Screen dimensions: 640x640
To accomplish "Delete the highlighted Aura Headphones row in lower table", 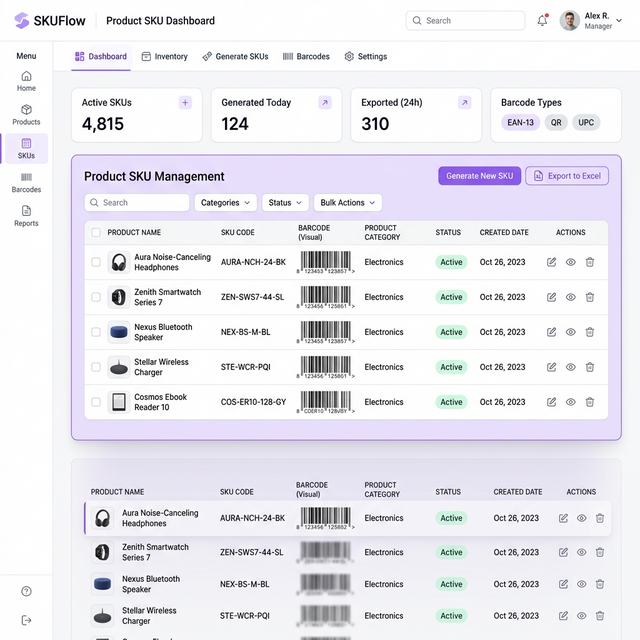I will 600,518.
